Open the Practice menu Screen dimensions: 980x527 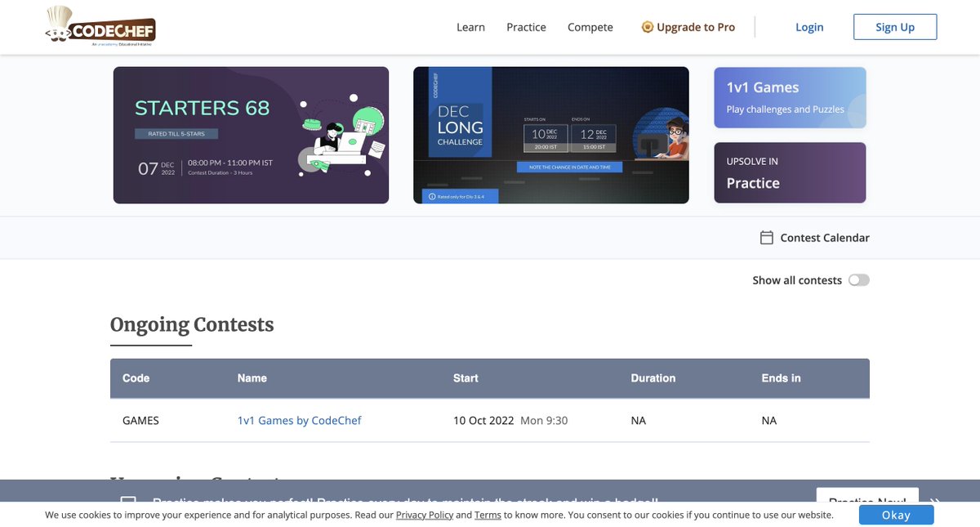click(526, 27)
